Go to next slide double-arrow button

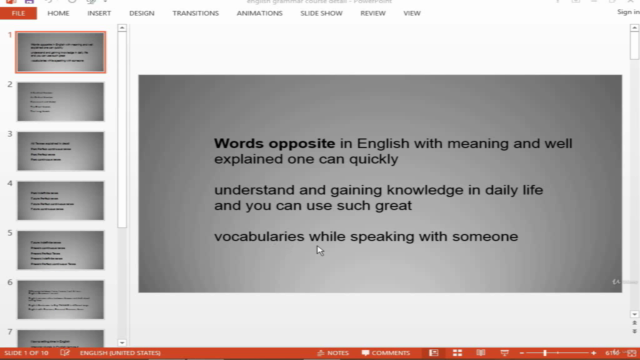click(x=634, y=331)
